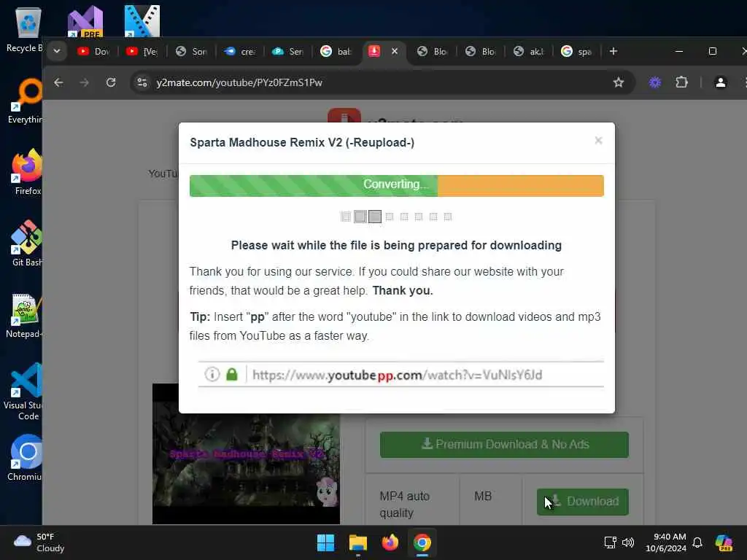
Task: Switch to the '[Ve' YouTube tab
Action: click(142, 52)
